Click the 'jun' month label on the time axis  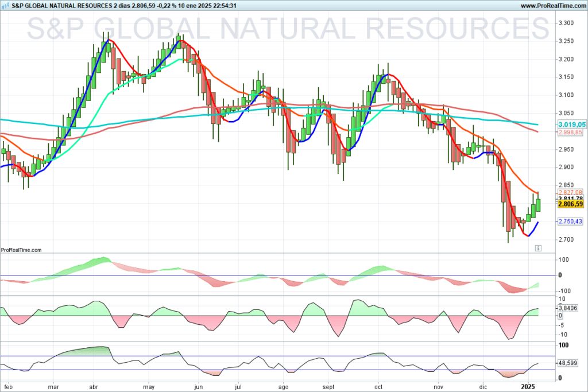(x=198, y=387)
